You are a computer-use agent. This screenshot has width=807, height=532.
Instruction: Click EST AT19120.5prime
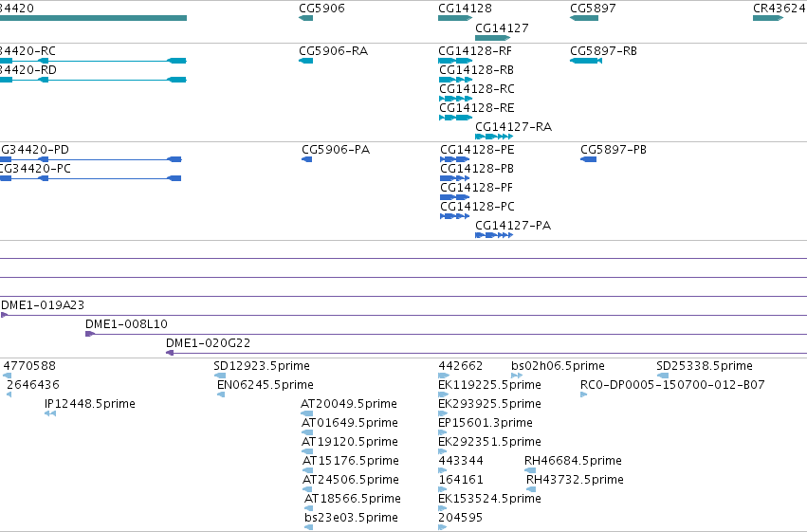tap(307, 451)
